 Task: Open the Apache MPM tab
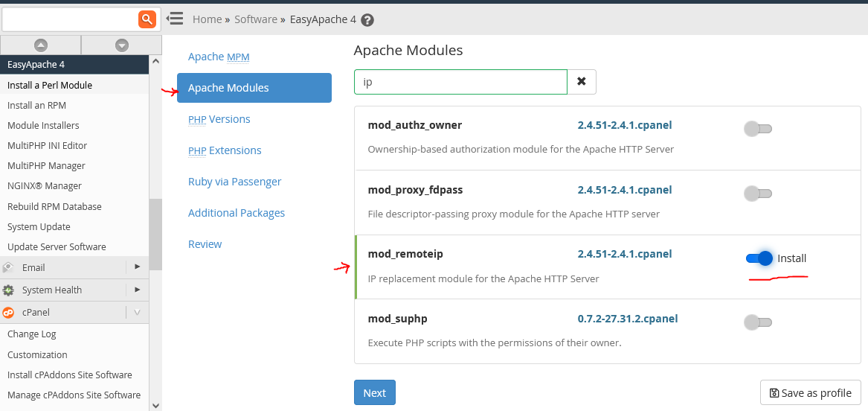[x=219, y=57]
